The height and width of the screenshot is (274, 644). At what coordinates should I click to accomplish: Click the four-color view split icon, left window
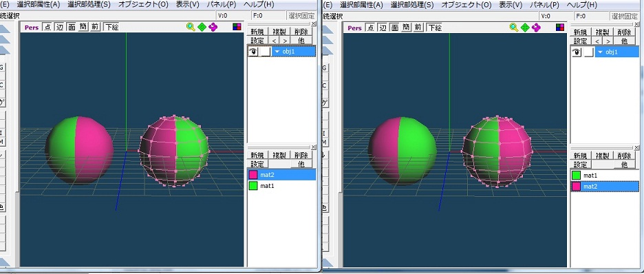point(237,27)
